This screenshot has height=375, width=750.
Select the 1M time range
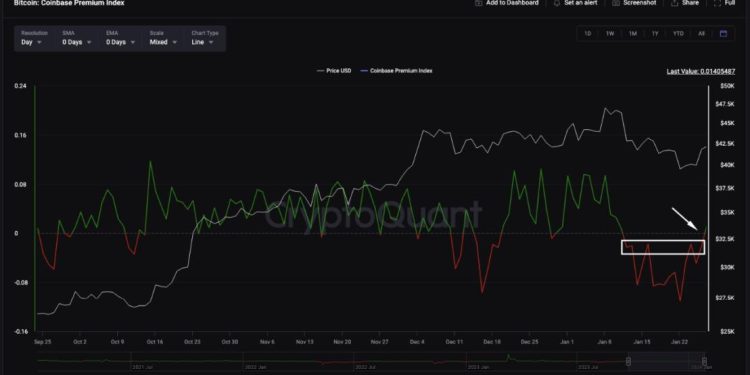tap(632, 33)
